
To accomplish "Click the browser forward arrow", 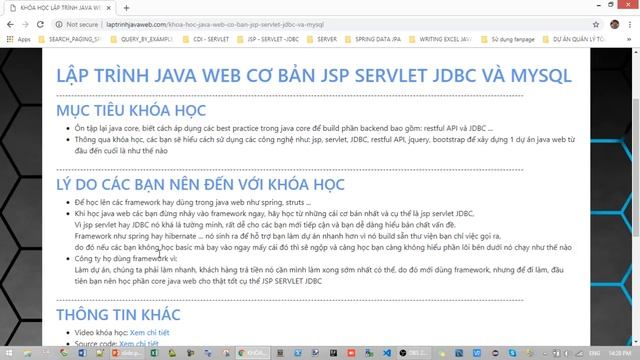I will [x=25, y=24].
